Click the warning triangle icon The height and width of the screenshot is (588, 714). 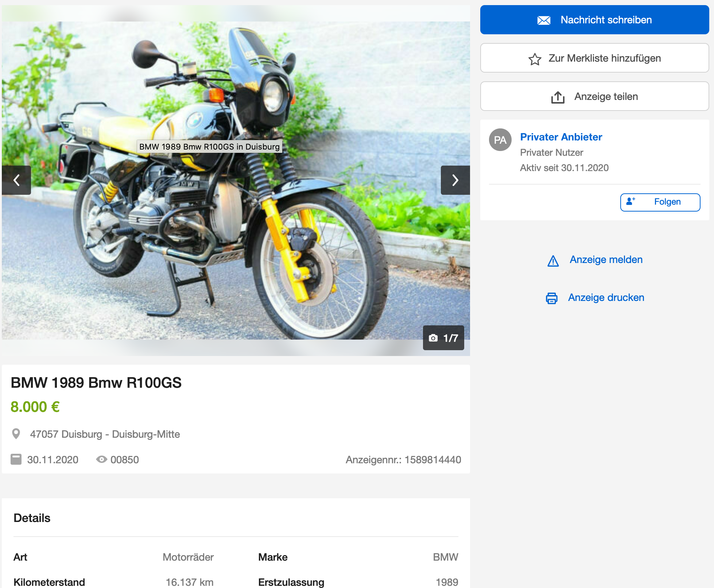[553, 261]
